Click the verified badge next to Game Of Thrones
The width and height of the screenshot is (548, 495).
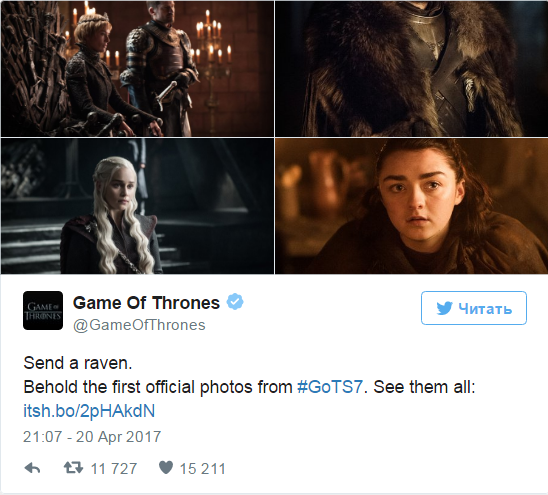point(235,302)
